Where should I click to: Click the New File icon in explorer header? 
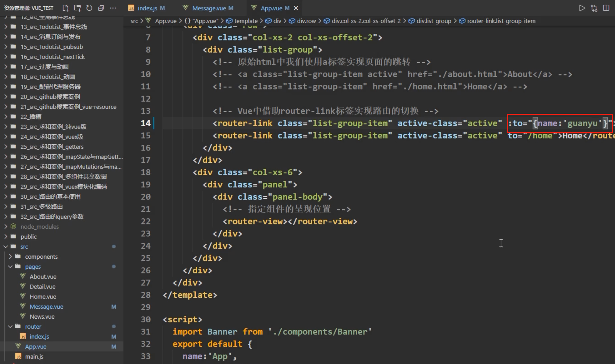(66, 8)
